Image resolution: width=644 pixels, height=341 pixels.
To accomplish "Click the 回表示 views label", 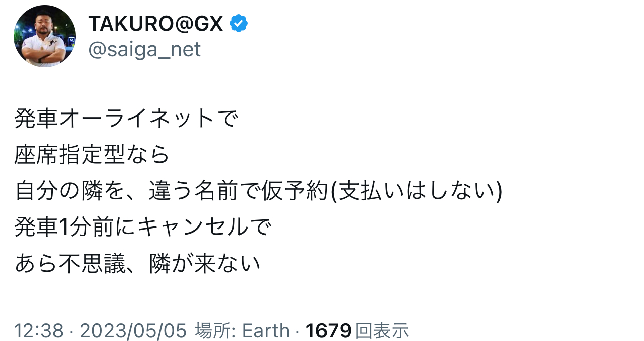I will pos(382,330).
